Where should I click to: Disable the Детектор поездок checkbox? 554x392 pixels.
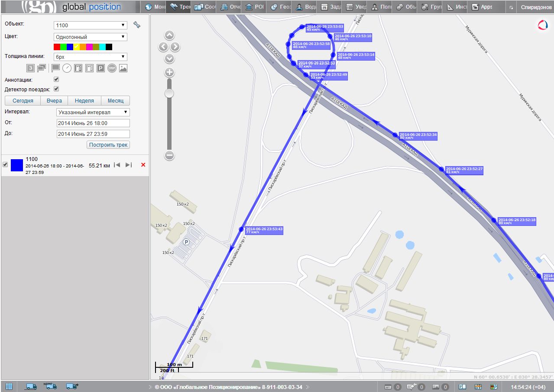click(56, 89)
